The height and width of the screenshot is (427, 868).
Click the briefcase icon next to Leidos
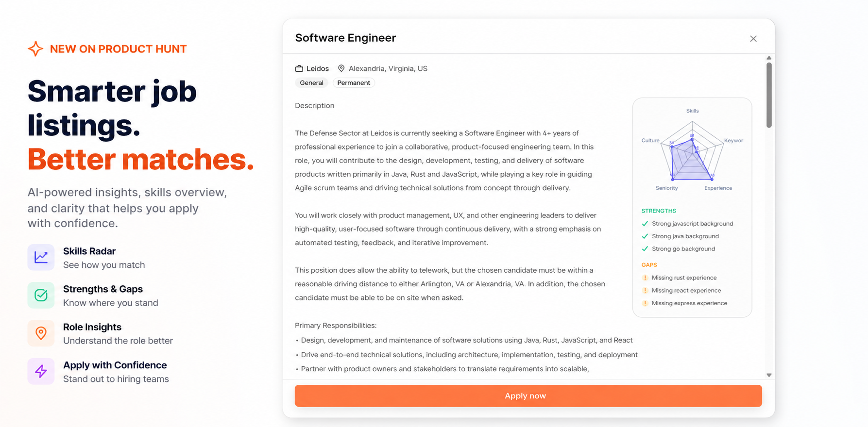click(299, 68)
